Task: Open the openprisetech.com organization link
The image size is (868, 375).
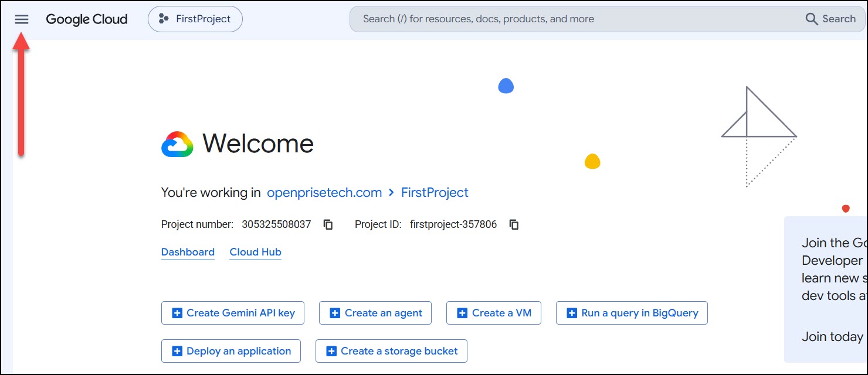Action: 324,192
